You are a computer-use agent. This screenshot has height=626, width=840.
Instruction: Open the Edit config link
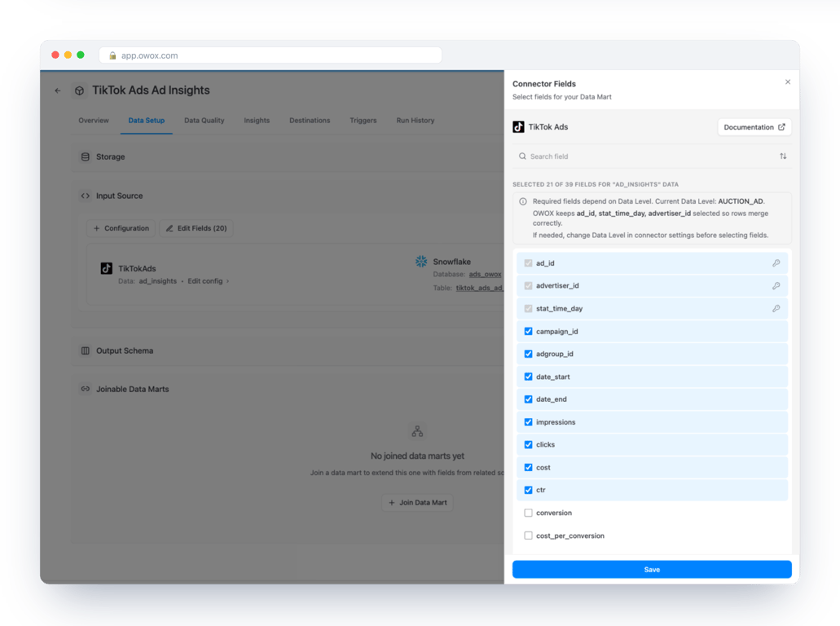point(209,281)
